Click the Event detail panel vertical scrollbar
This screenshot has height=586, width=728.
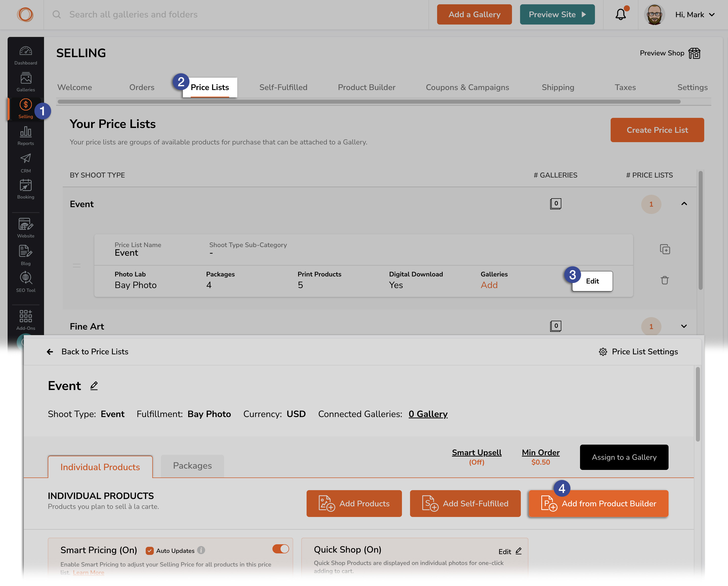pos(698,405)
